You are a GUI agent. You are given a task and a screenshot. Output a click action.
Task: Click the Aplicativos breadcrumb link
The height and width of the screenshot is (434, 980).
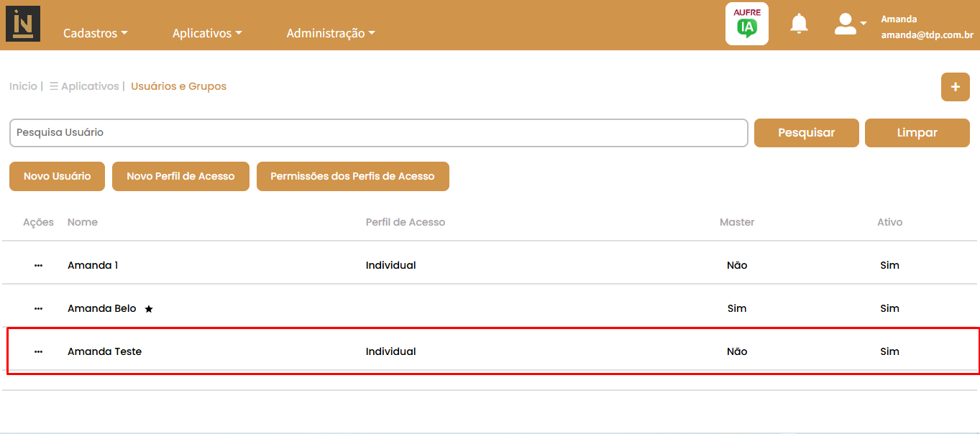point(89,86)
